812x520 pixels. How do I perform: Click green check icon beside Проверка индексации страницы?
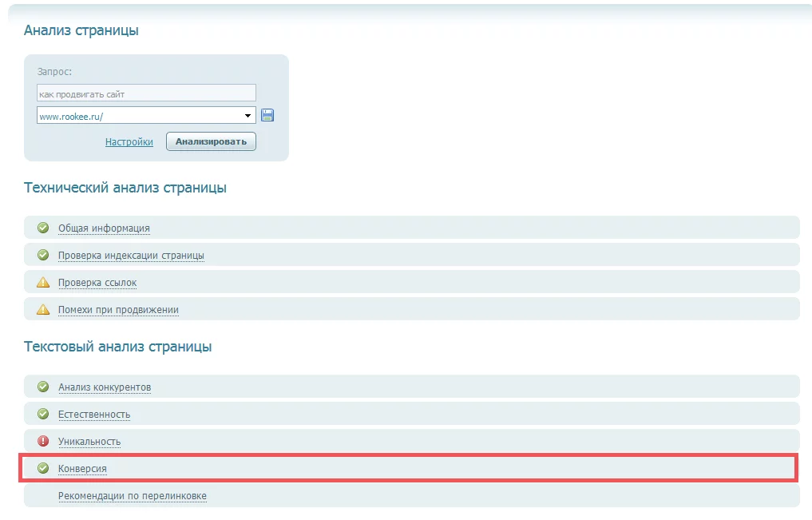pos(43,255)
